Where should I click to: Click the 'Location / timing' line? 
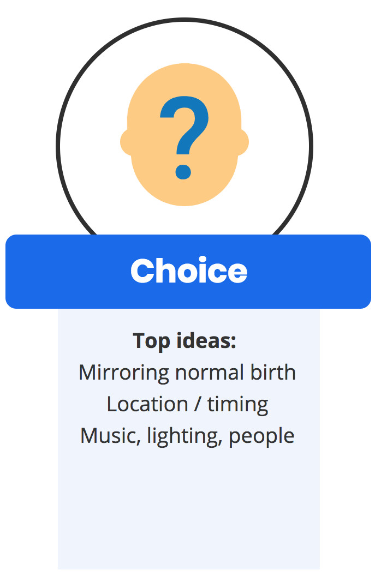[187, 404]
